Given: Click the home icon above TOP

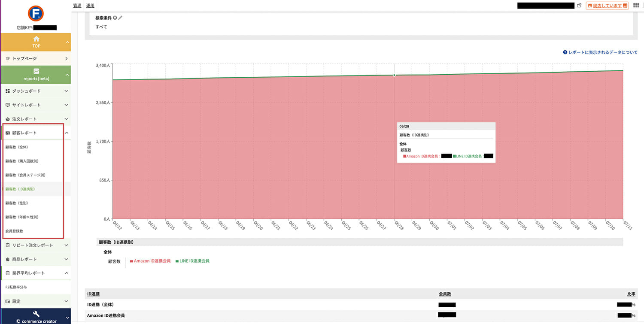Looking at the screenshot, I should (x=36, y=39).
